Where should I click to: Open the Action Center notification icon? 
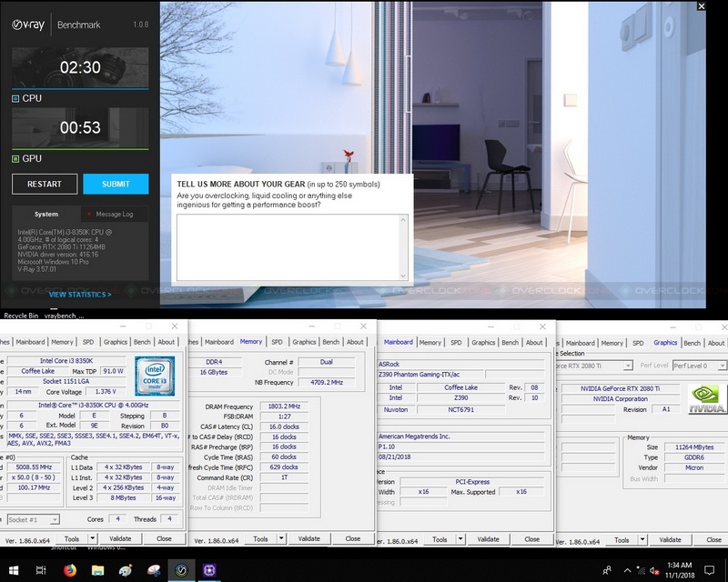(x=710, y=570)
